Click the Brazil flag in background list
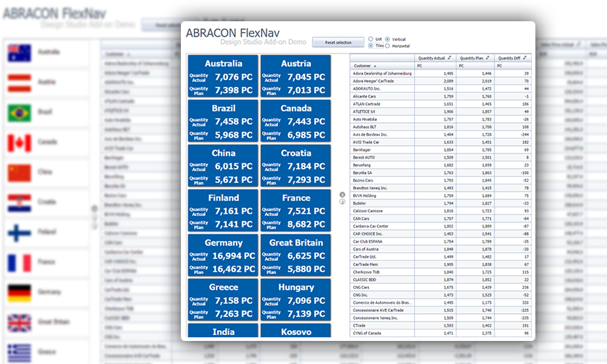This screenshot has width=607, height=364. 19,112
